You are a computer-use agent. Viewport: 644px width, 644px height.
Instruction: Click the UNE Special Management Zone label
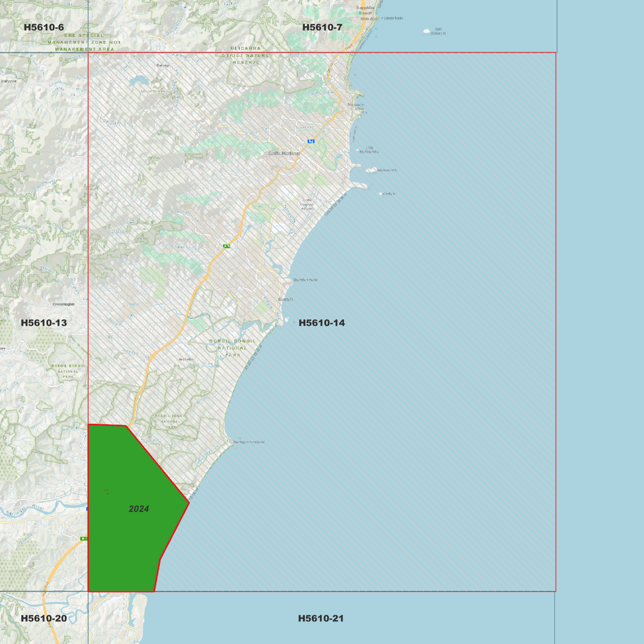click(x=84, y=42)
